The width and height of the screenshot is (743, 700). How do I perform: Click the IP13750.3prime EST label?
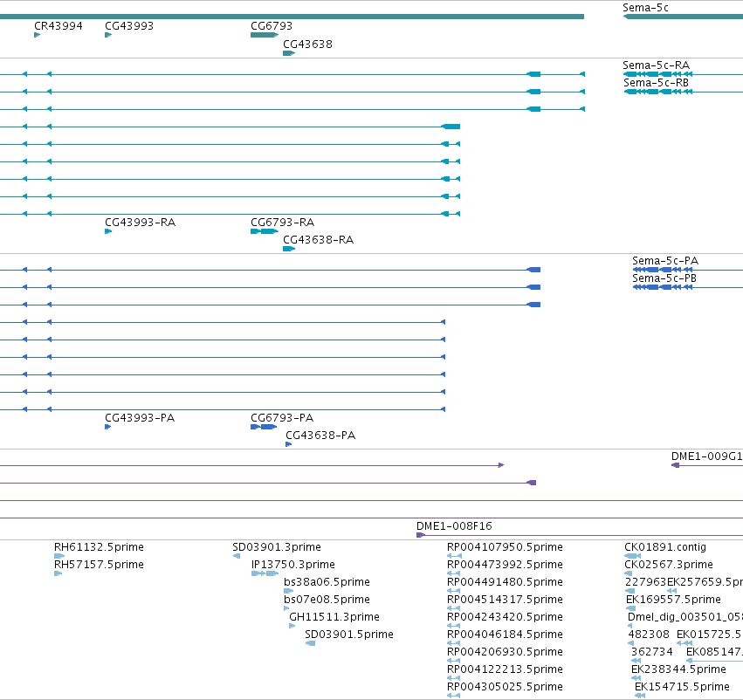pyautogui.click(x=292, y=565)
